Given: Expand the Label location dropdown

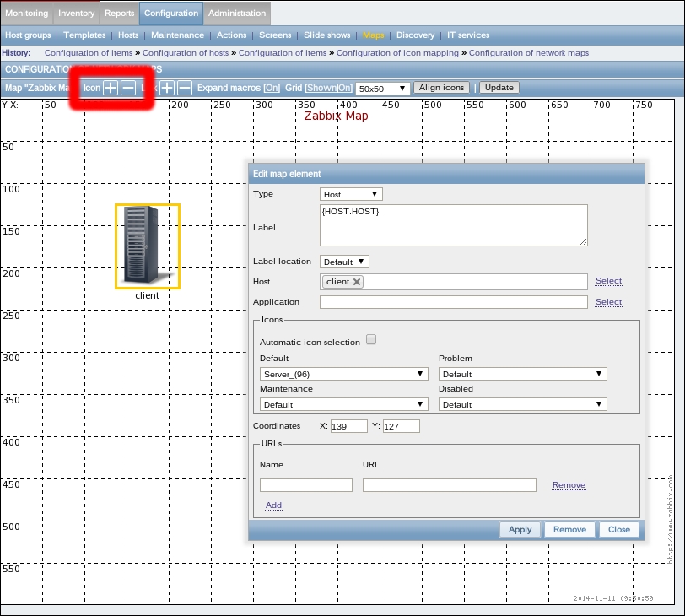Looking at the screenshot, I should (344, 262).
